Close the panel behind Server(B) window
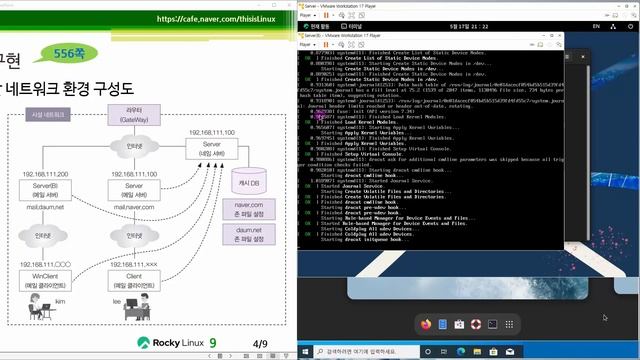Image resolution: width=640 pixels, height=360 pixels. [583, 57]
